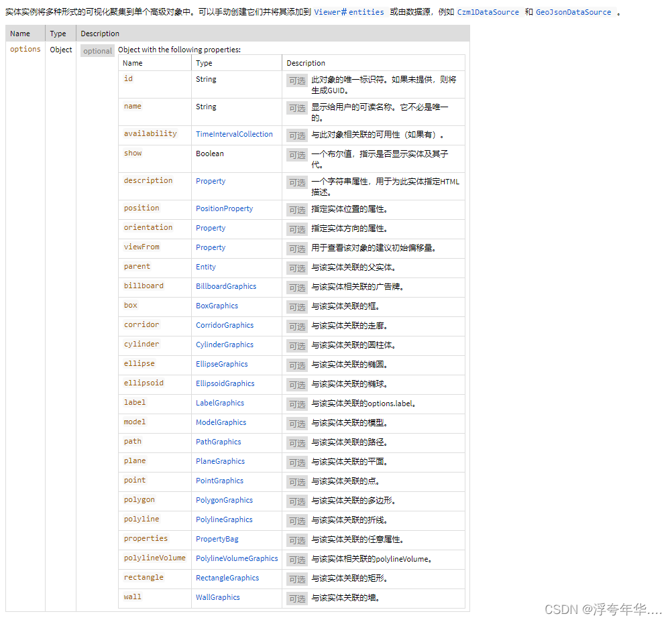Click the 'Object' type cell
672x622 pixels.
tap(61, 50)
